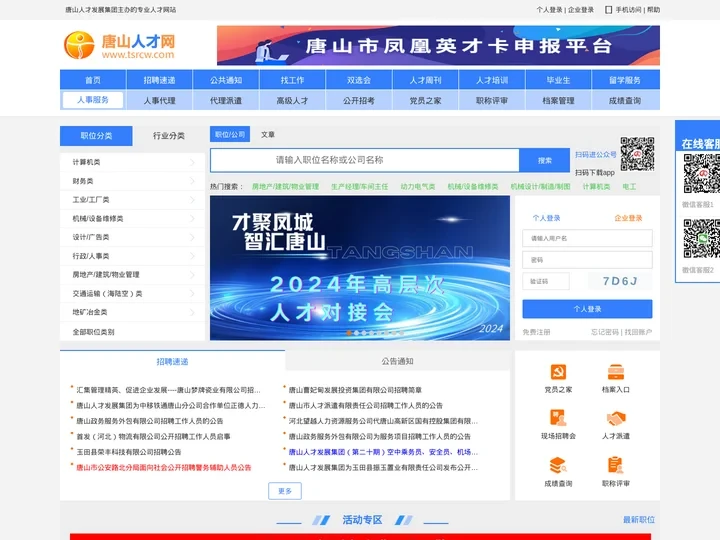Expand the 地矿冶金类 category arrow
720x540 pixels.
point(192,312)
